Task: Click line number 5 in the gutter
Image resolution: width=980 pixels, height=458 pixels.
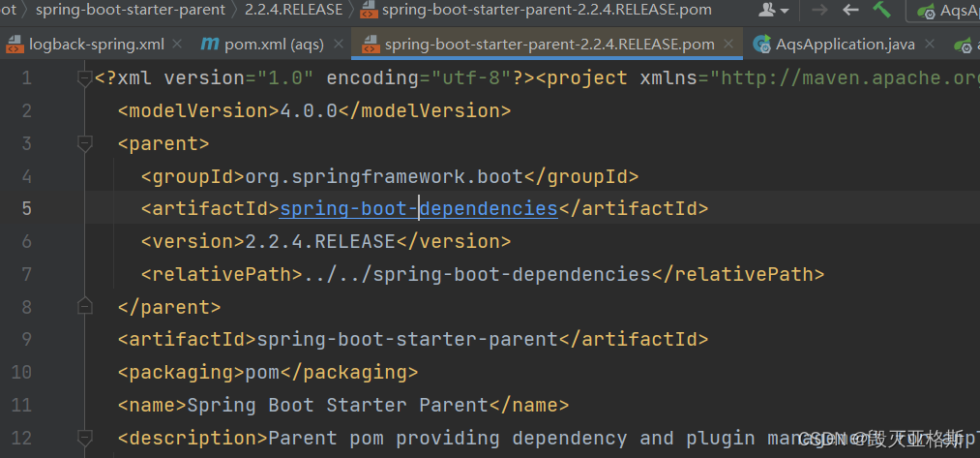Action: click(25, 208)
